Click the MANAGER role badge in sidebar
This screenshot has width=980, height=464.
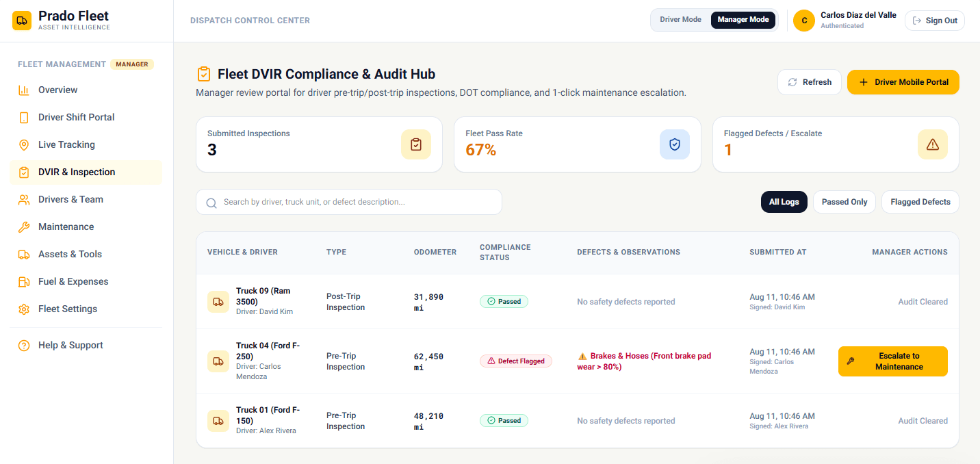coord(132,64)
